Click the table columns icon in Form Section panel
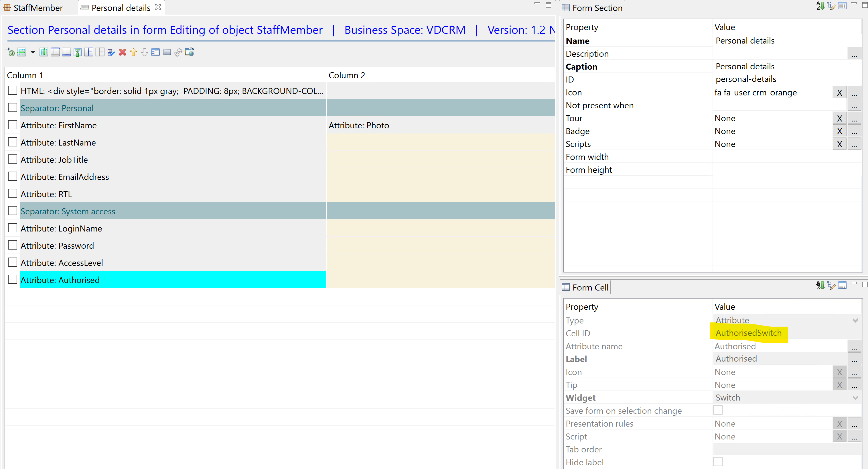This screenshot has width=868, height=469. point(842,6)
